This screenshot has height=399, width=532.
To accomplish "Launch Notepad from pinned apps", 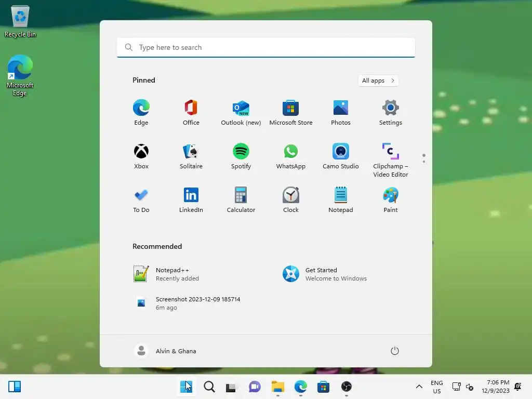I will point(341,200).
